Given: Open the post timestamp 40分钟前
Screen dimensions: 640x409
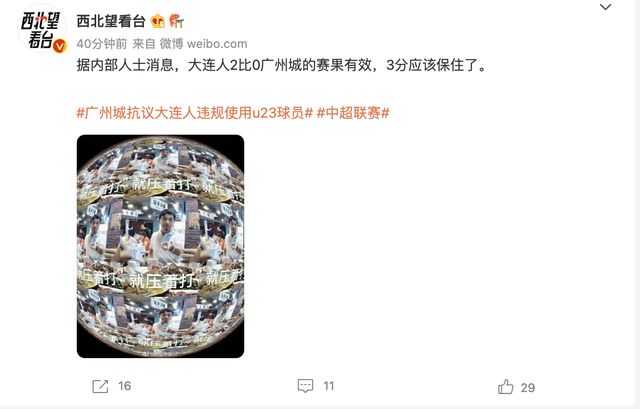Looking at the screenshot, I should 102,44.
